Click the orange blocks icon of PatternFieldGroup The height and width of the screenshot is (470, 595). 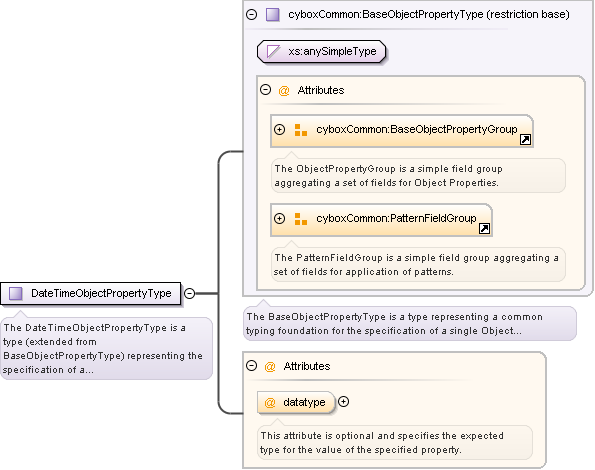click(x=301, y=219)
